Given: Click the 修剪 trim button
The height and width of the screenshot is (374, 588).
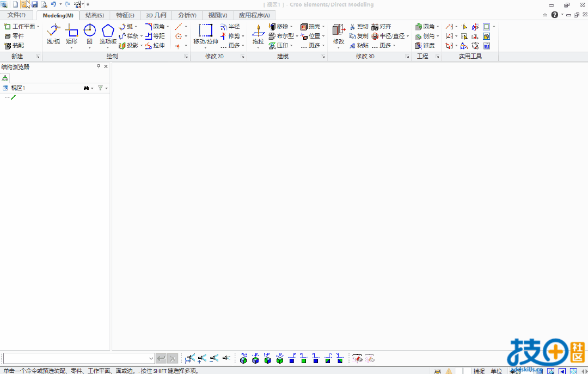Looking at the screenshot, I should pos(230,36).
